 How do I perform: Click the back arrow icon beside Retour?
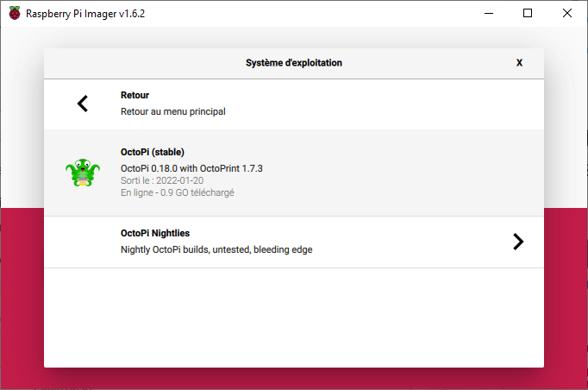[83, 104]
